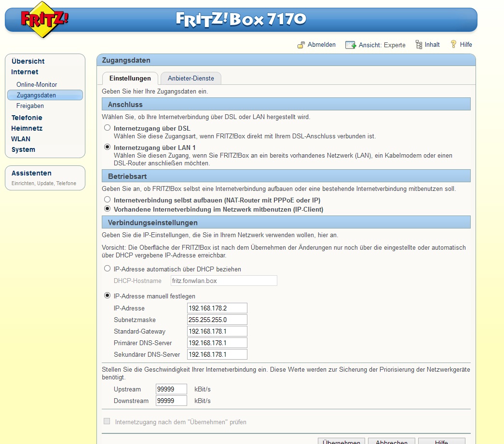504x444 pixels.
Task: Open the System section
Action: 23,149
